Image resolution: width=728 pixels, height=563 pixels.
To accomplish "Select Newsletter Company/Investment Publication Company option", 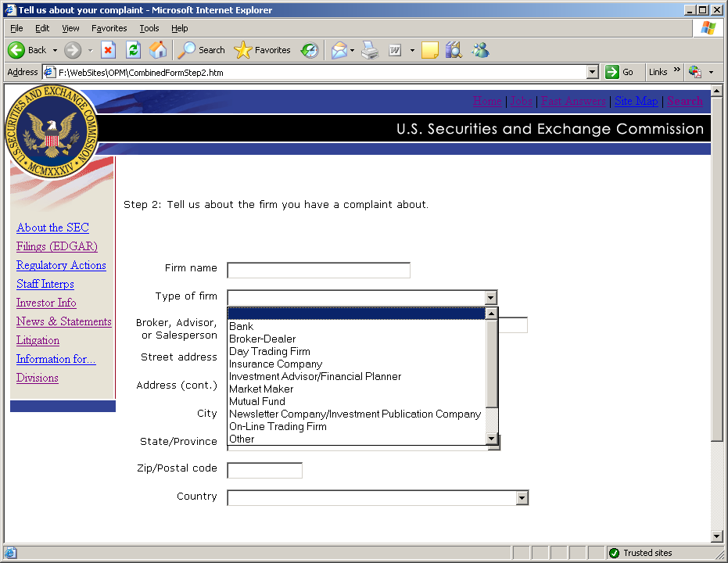I will coord(356,414).
